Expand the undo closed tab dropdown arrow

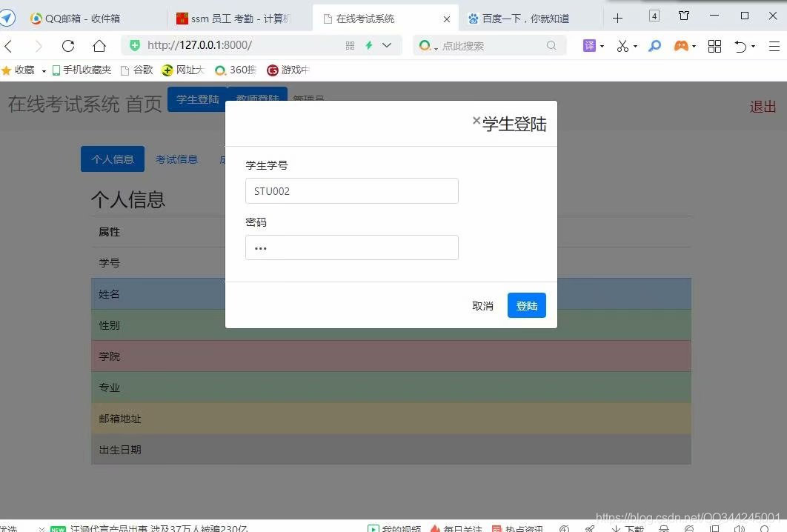(754, 47)
